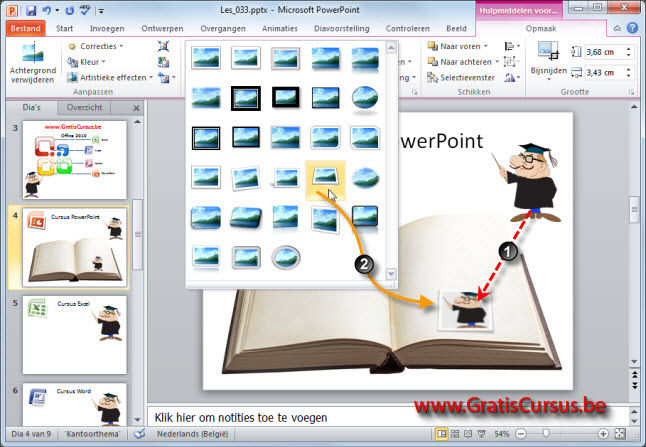Open the Kleur dropdown
This screenshot has height=447, width=646.
[87, 62]
